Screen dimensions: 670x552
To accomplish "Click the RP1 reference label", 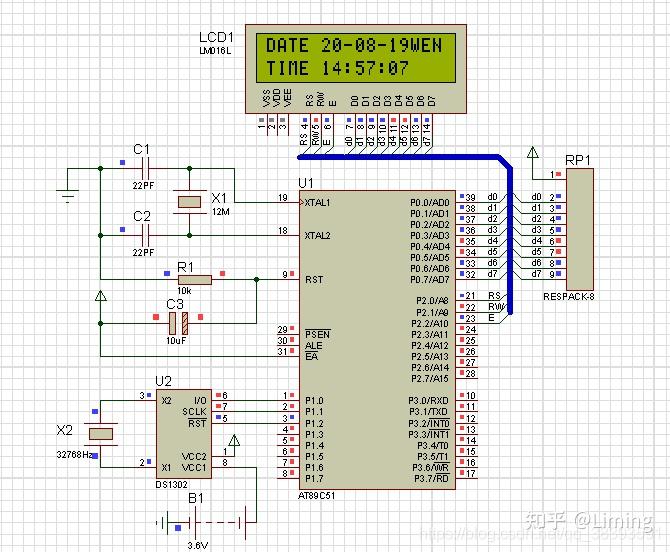I will click(x=578, y=161).
